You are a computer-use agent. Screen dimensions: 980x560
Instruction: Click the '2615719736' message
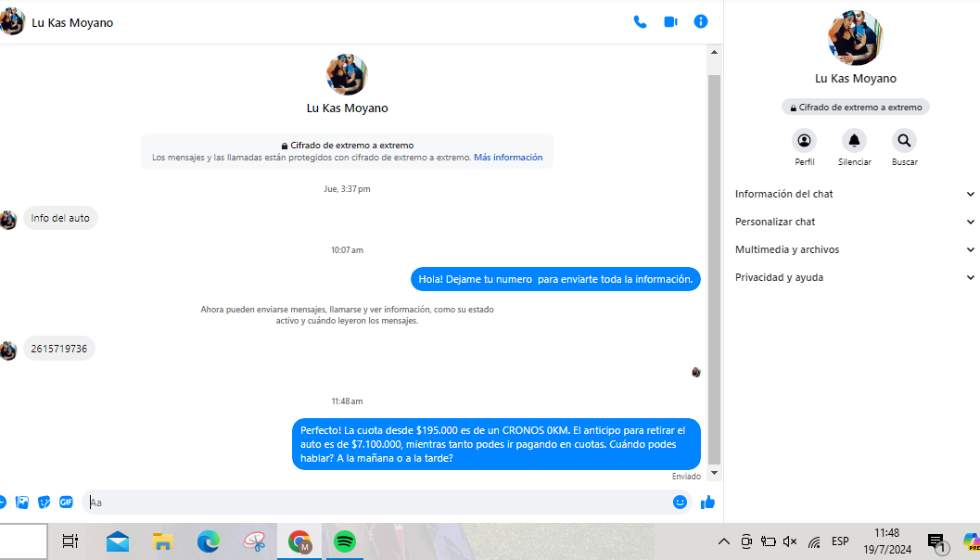58,349
